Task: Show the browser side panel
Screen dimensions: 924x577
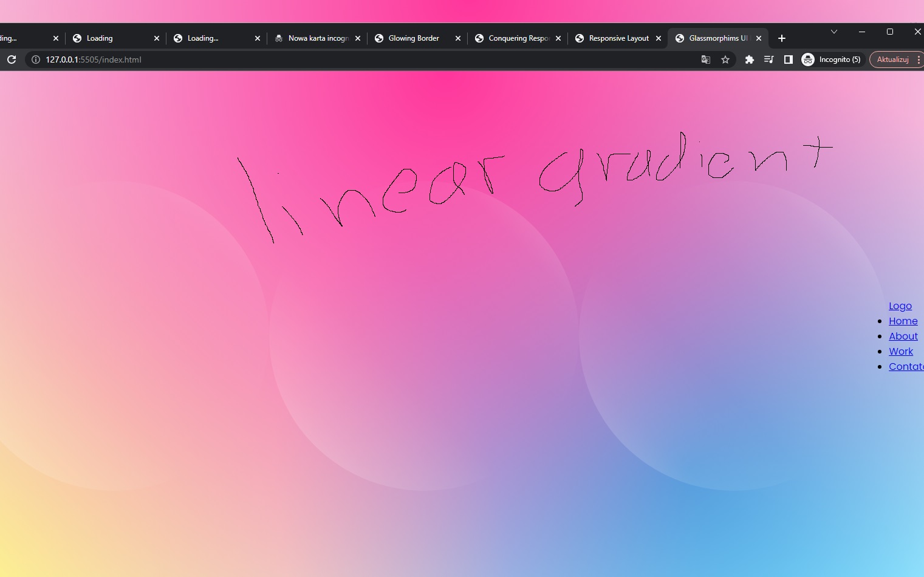Action: click(x=789, y=60)
